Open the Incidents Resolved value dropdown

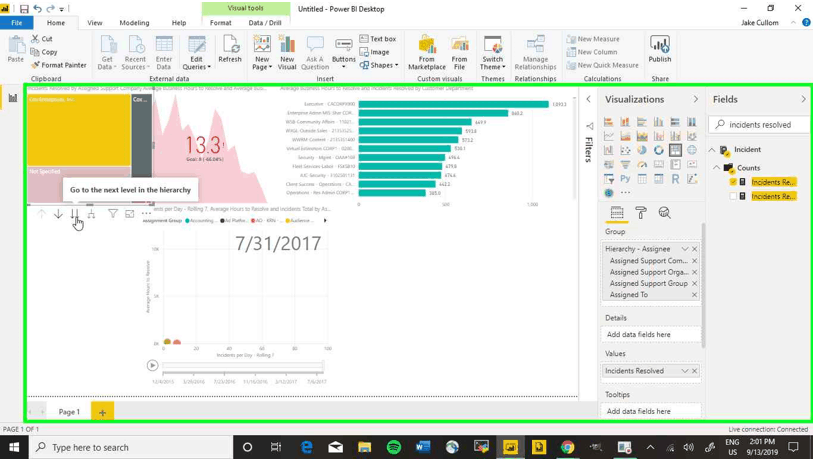click(x=685, y=371)
